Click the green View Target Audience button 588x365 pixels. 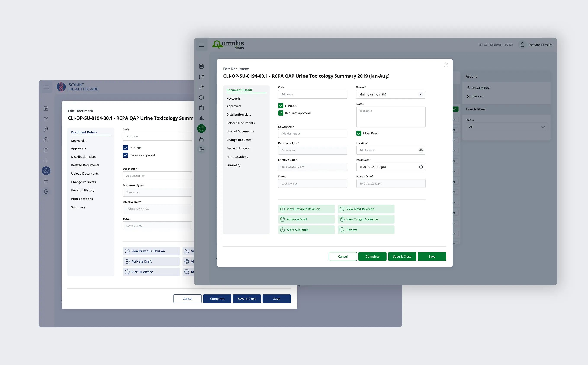point(366,219)
